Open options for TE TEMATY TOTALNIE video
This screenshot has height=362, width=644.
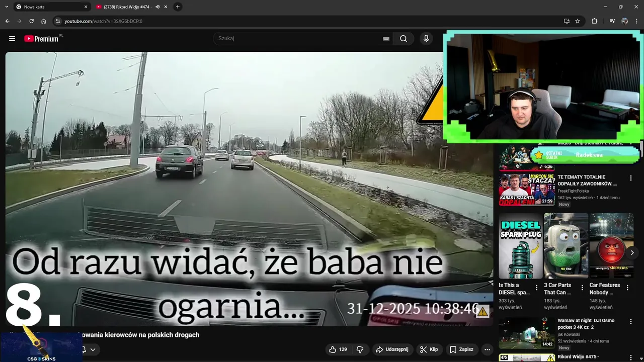630,178
